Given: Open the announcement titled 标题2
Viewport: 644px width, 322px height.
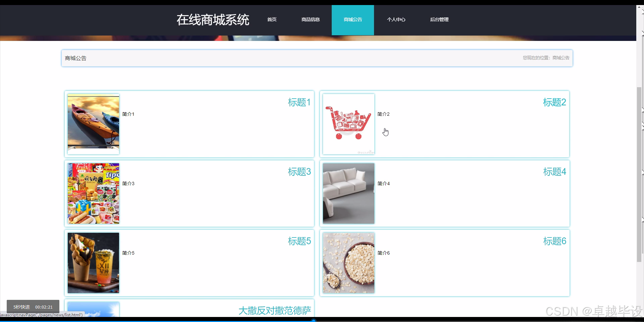Looking at the screenshot, I should click(x=554, y=102).
